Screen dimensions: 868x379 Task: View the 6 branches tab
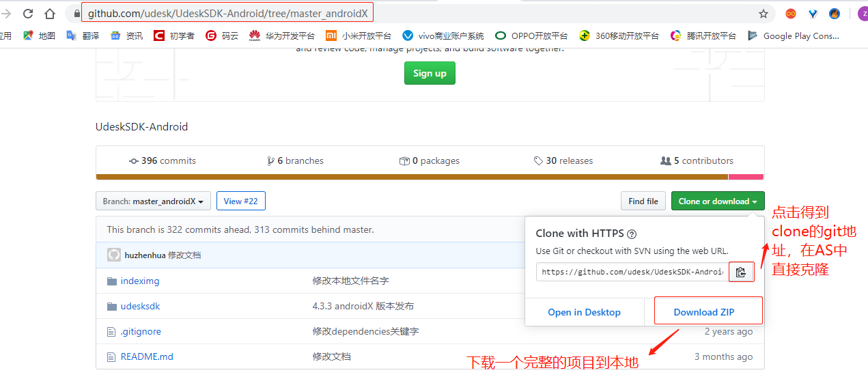click(295, 160)
